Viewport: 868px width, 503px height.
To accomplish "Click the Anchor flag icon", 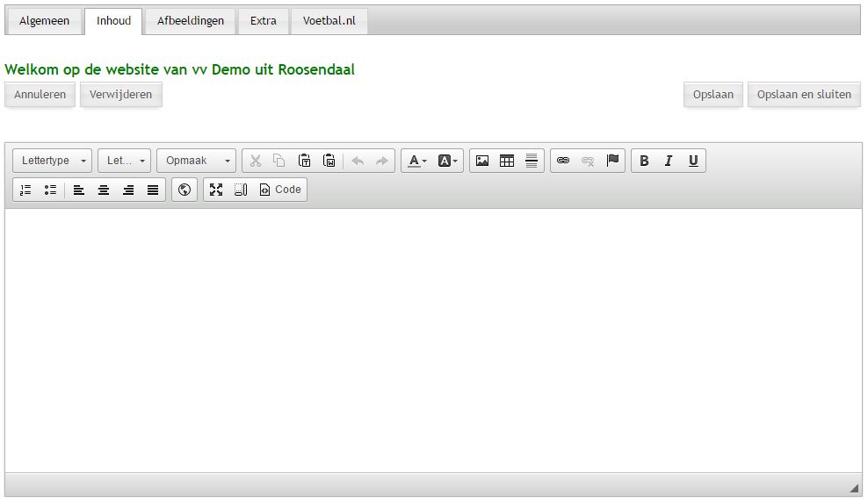I will click(x=612, y=161).
